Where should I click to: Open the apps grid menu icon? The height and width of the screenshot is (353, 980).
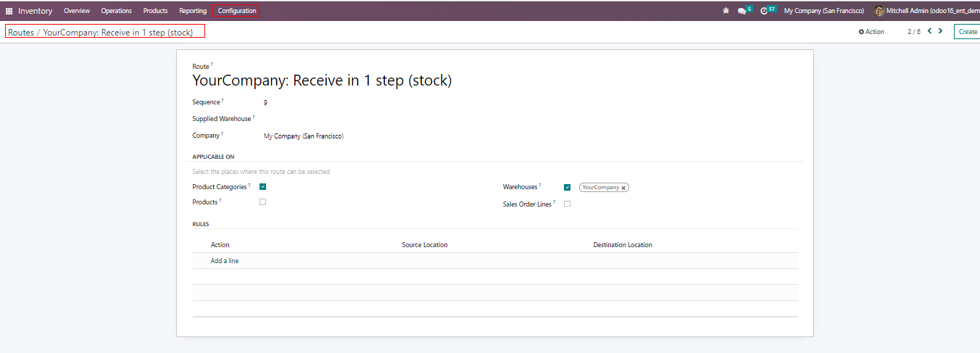point(9,11)
